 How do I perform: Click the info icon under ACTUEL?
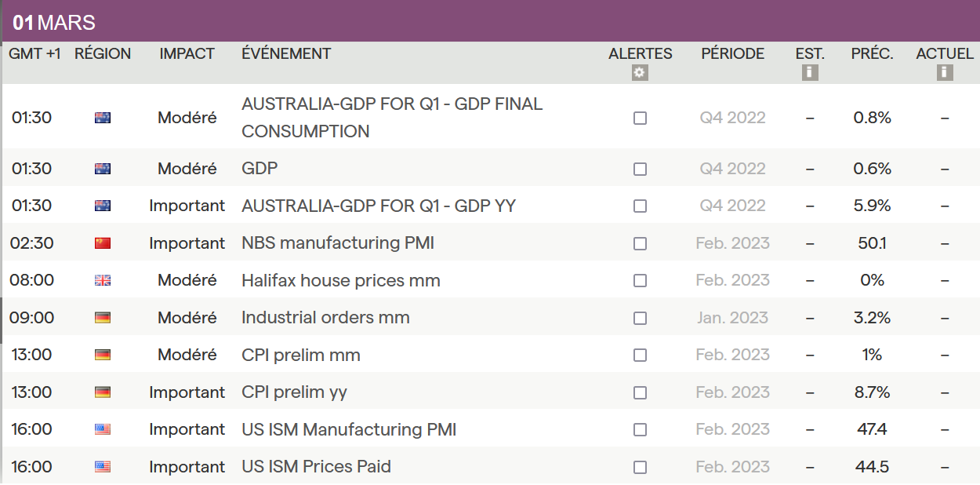click(945, 73)
